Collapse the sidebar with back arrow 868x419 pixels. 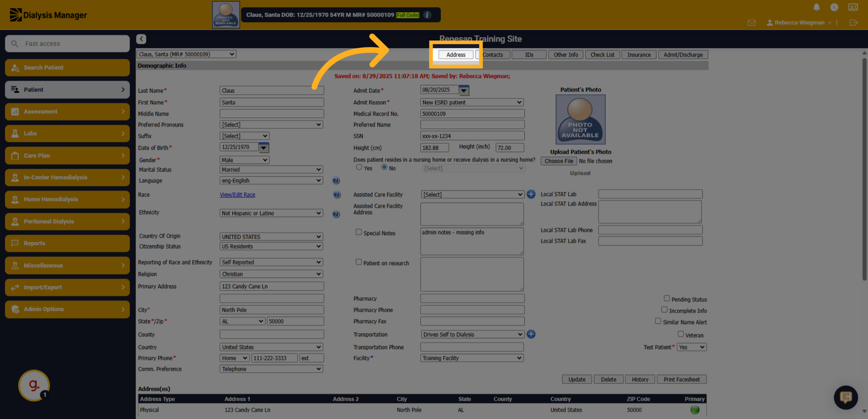coord(141,39)
